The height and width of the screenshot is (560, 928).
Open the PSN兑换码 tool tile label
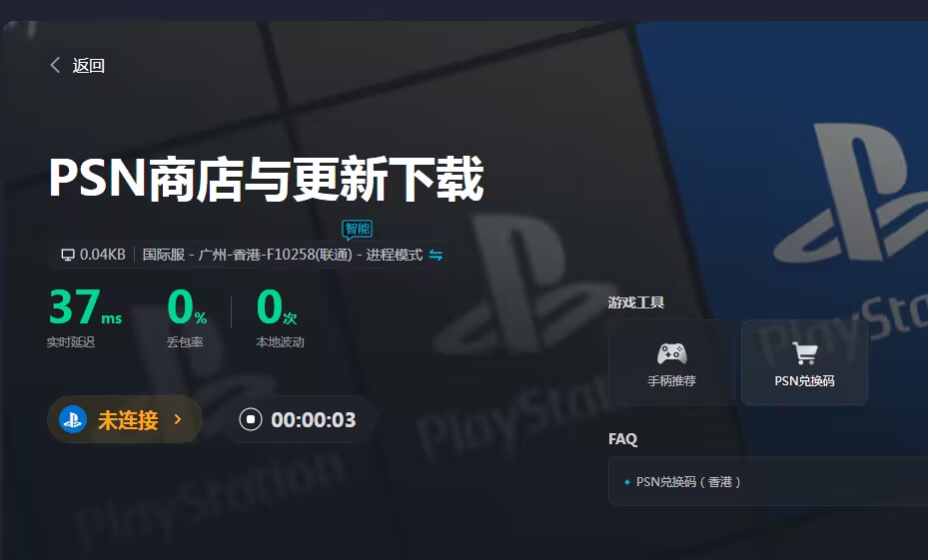[804, 380]
